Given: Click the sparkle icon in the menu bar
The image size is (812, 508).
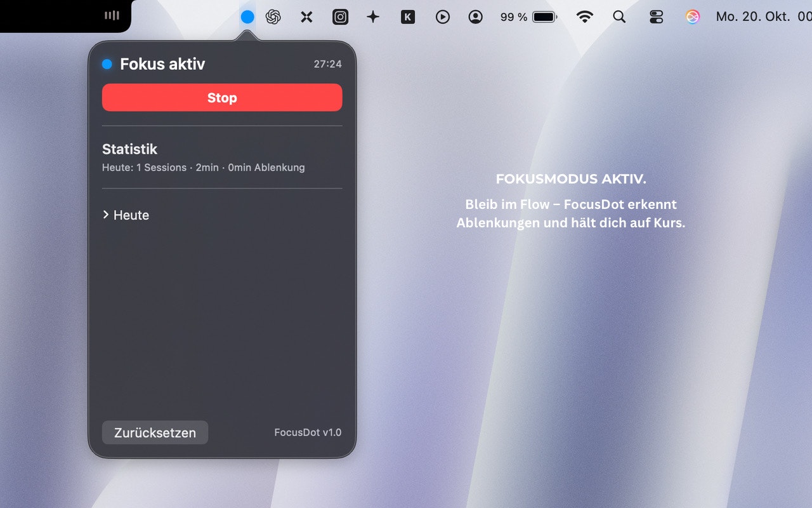Looking at the screenshot, I should [372, 17].
